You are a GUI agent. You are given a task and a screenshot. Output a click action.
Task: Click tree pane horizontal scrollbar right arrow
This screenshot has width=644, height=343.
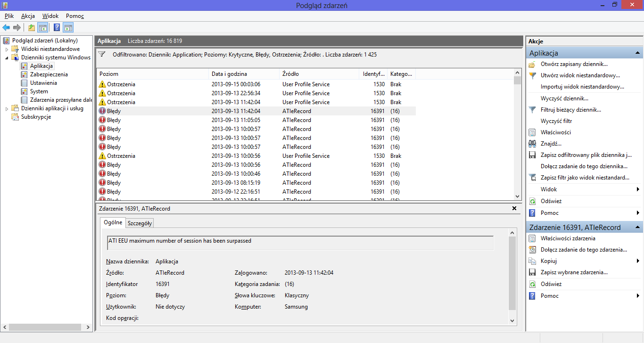89,327
